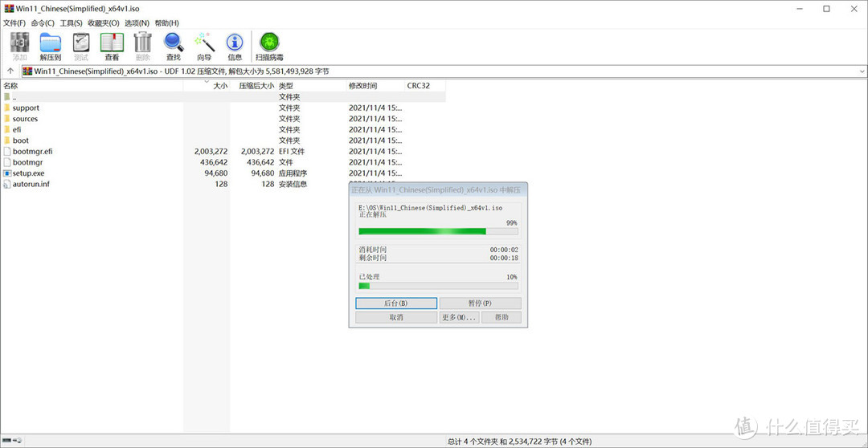
Task: Click the 安装信息 type cell of autorun.inf
Action: click(293, 184)
